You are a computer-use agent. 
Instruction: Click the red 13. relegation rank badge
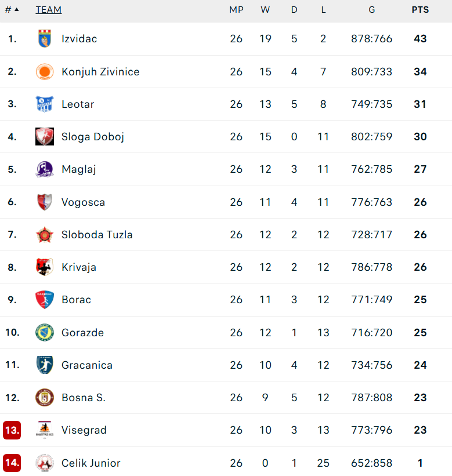[12, 430]
